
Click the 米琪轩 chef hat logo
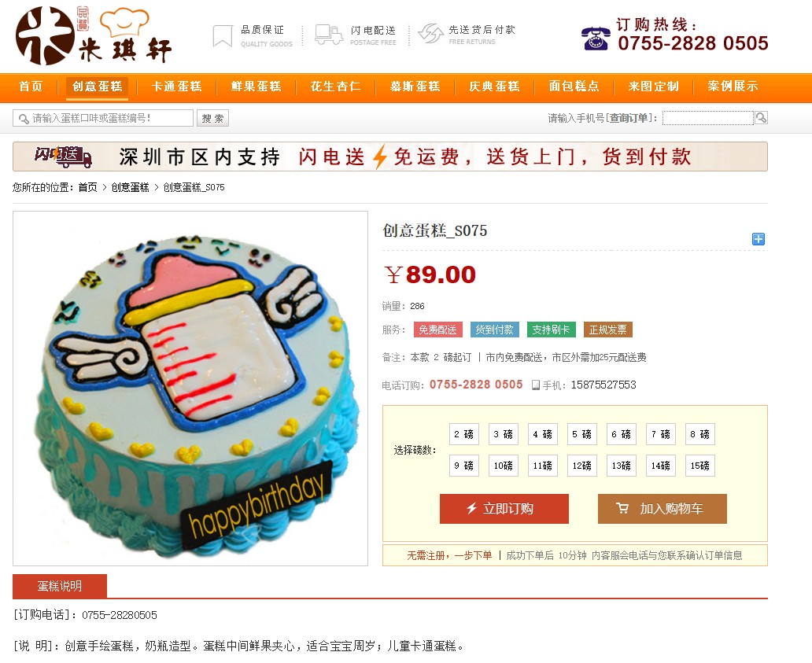[94, 35]
